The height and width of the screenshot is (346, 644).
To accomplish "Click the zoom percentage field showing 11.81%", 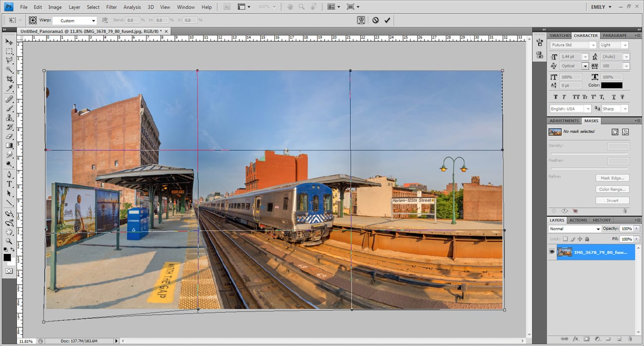I will pyautogui.click(x=25, y=341).
